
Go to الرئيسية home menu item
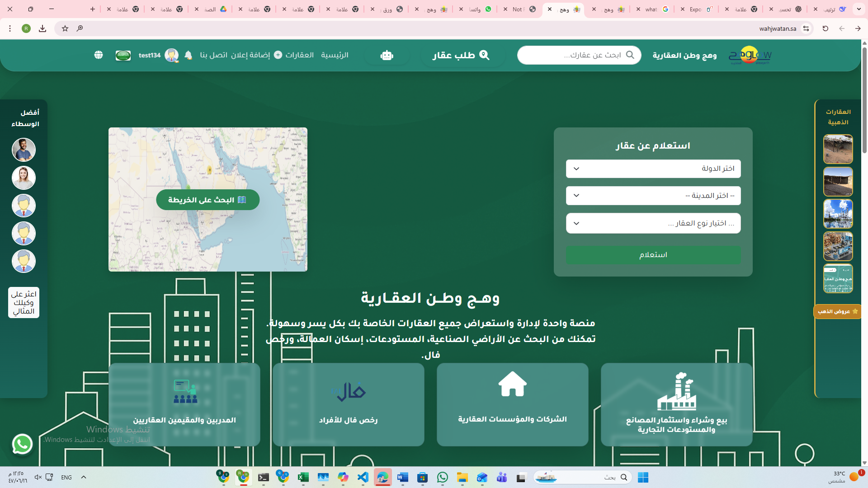(x=335, y=55)
